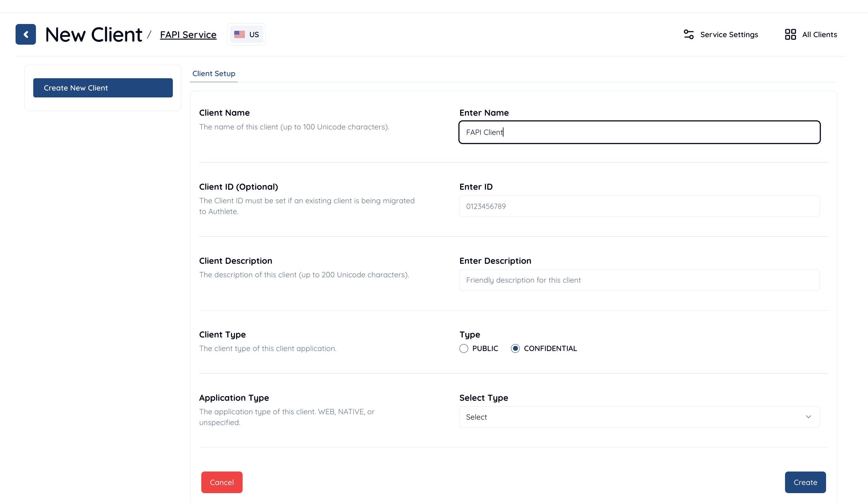This screenshot has height=503, width=868.
Task: Open the US region selector
Action: pos(247,34)
